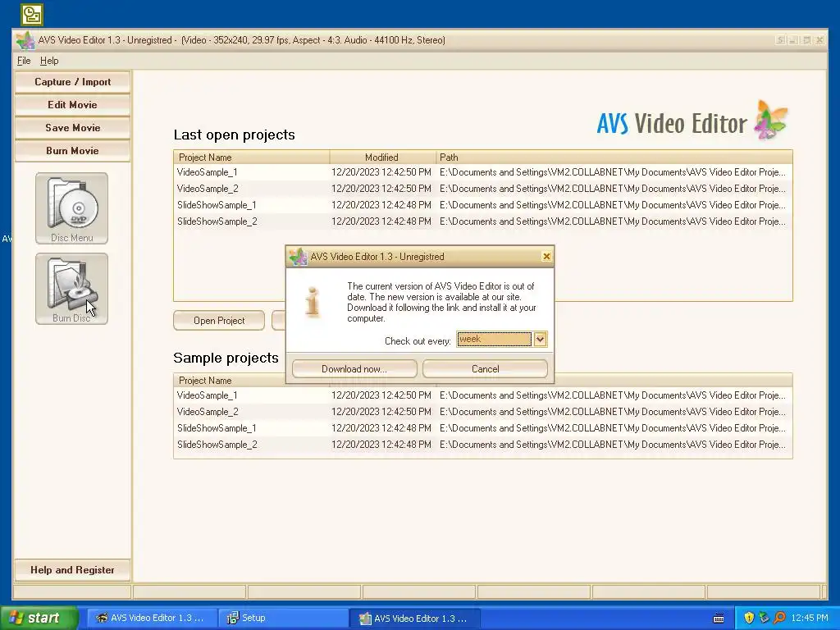Screen dimensions: 840x630
Task: Select VideoSample_2 in Sample projects
Action: (x=482, y=412)
